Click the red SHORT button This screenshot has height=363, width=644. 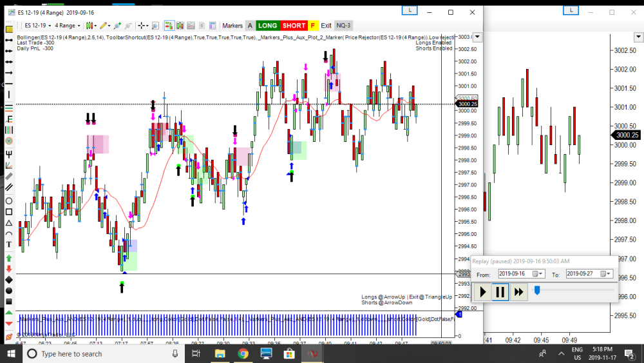click(294, 26)
